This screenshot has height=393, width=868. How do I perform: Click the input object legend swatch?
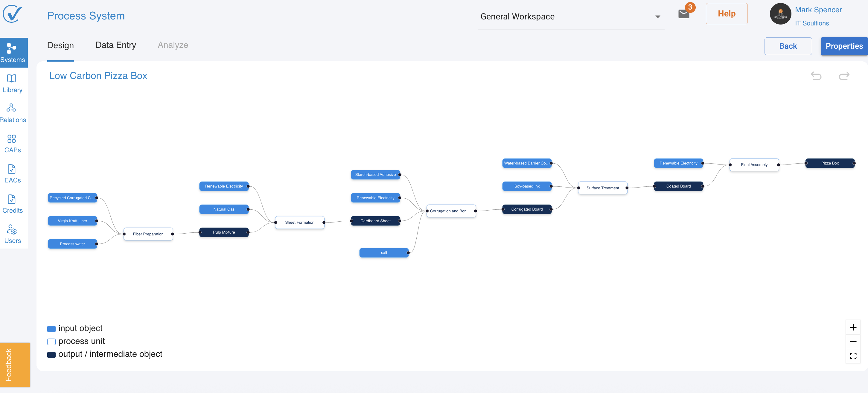[x=51, y=329]
